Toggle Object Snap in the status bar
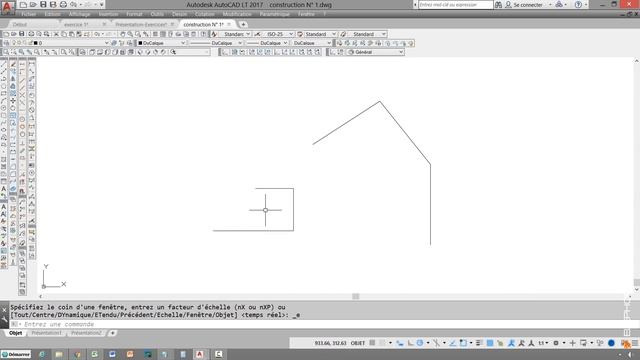The height and width of the screenshot is (360, 640). pyautogui.click(x=463, y=343)
